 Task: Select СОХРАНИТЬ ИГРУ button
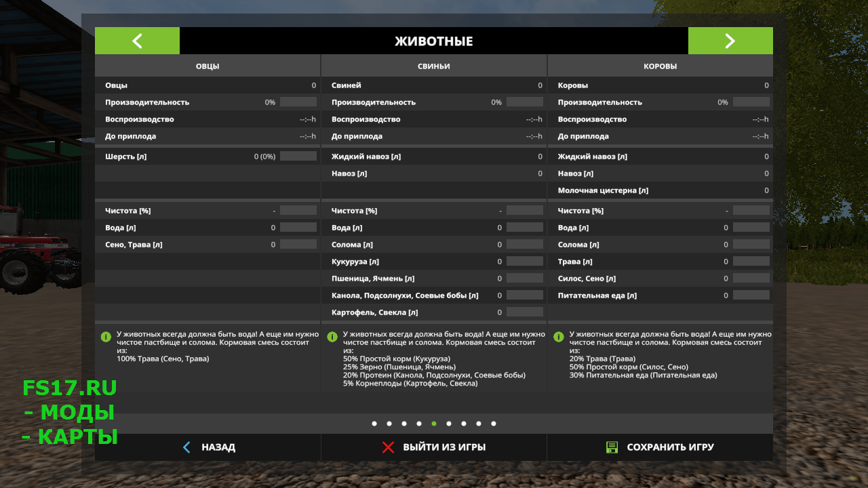tap(660, 447)
